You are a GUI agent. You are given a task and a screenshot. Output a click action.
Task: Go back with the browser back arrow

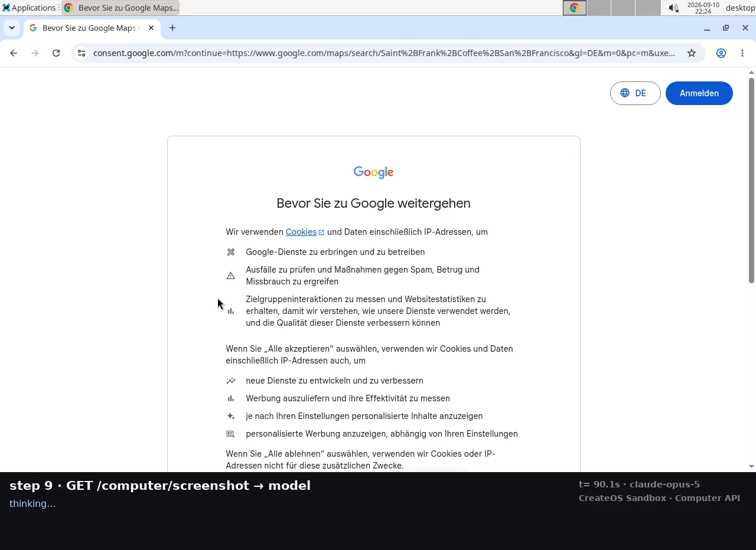[x=14, y=53]
